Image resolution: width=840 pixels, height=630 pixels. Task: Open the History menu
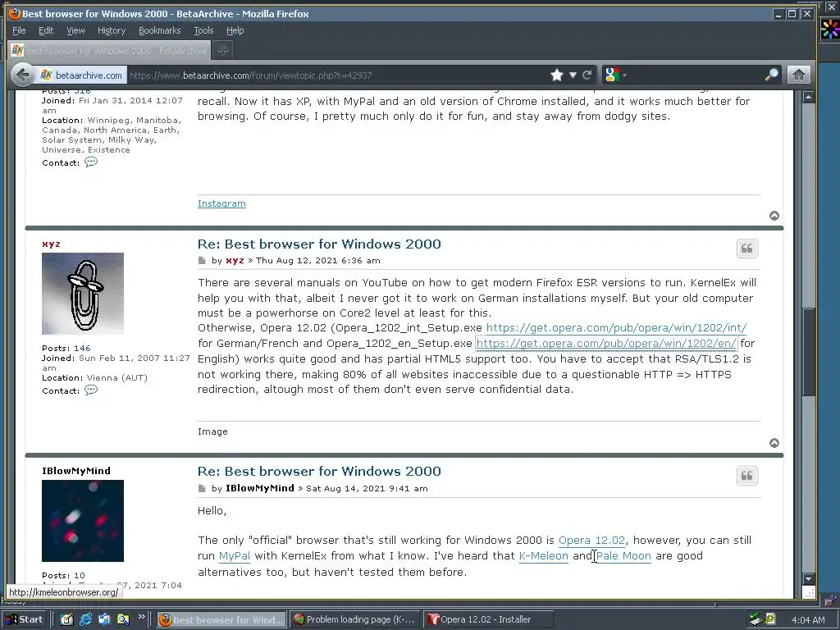click(112, 30)
